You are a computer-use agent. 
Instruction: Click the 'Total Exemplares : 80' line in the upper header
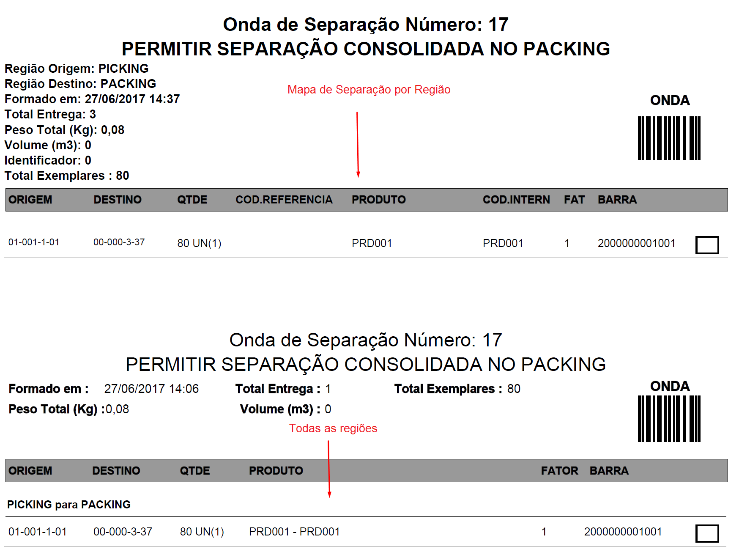[x=67, y=176]
